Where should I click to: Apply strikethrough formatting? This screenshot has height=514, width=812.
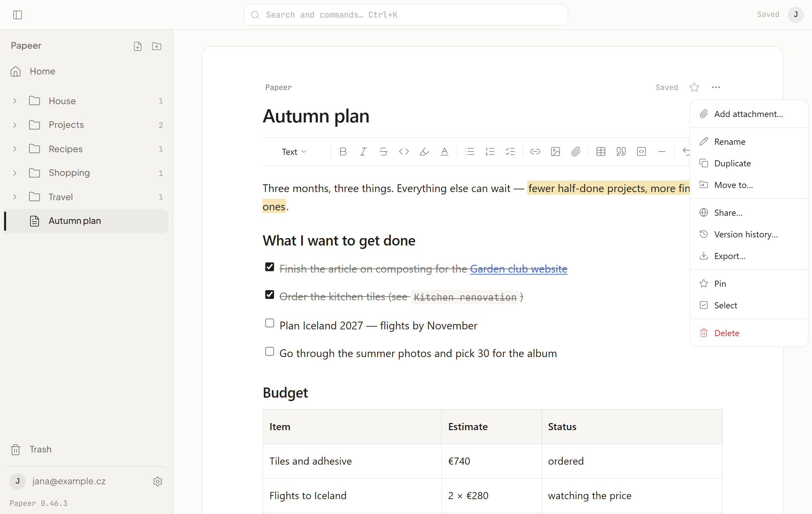tap(384, 151)
